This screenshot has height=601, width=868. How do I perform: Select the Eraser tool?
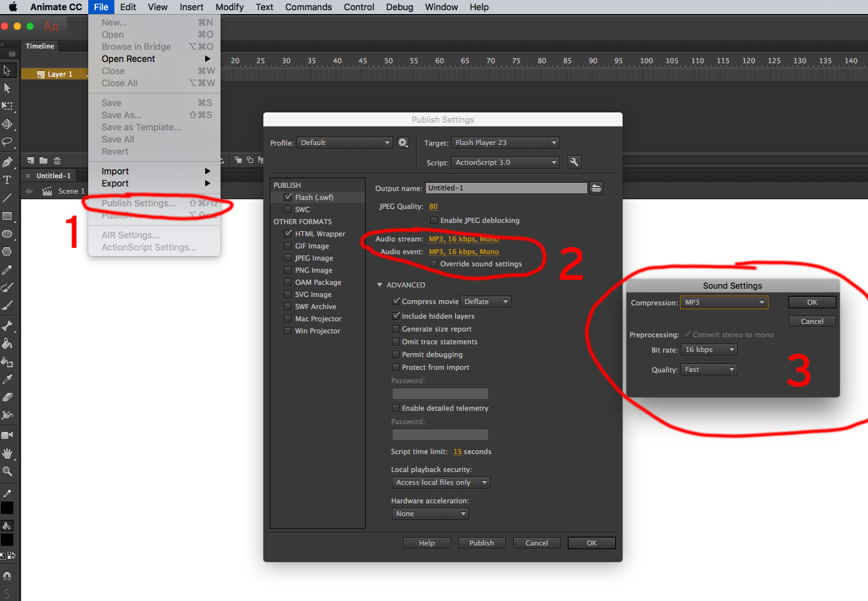tap(7, 397)
